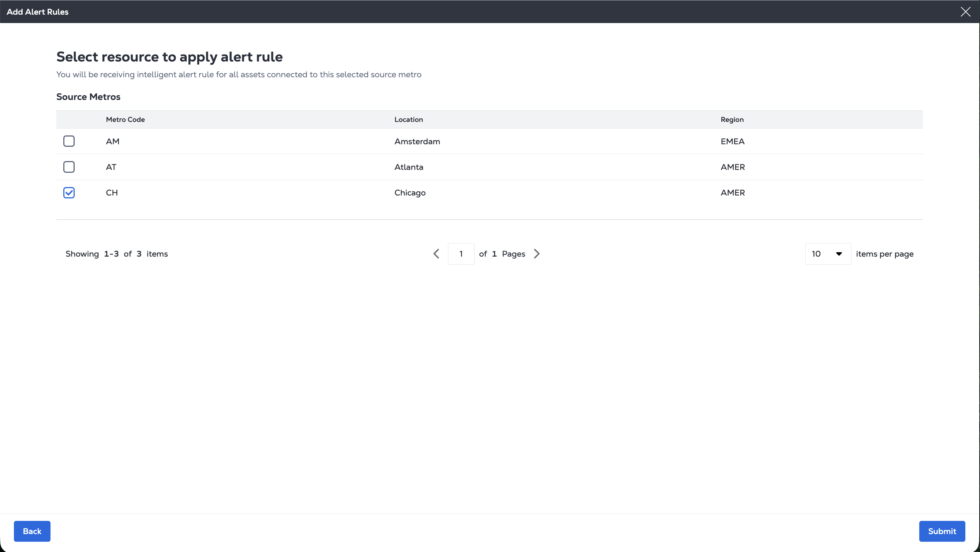980x552 pixels.
Task: Click the EMEA region cell
Action: pos(732,142)
